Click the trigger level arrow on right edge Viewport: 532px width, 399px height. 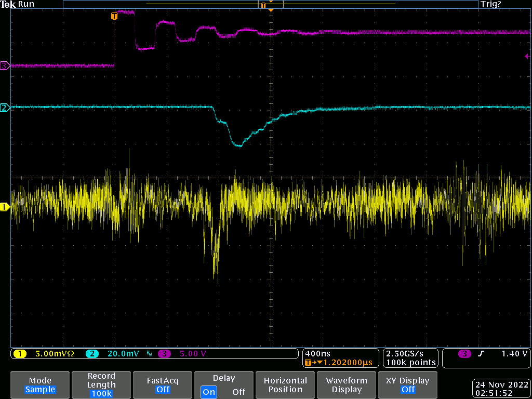click(527, 56)
